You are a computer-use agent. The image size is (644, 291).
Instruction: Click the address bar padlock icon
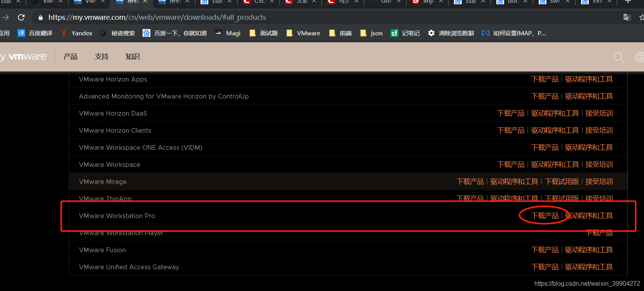click(40, 17)
